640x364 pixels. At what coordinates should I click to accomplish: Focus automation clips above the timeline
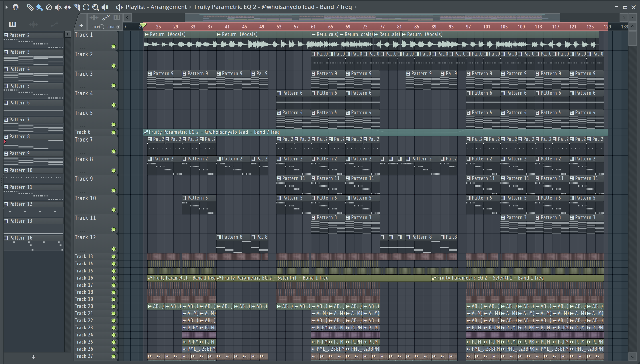(106, 18)
